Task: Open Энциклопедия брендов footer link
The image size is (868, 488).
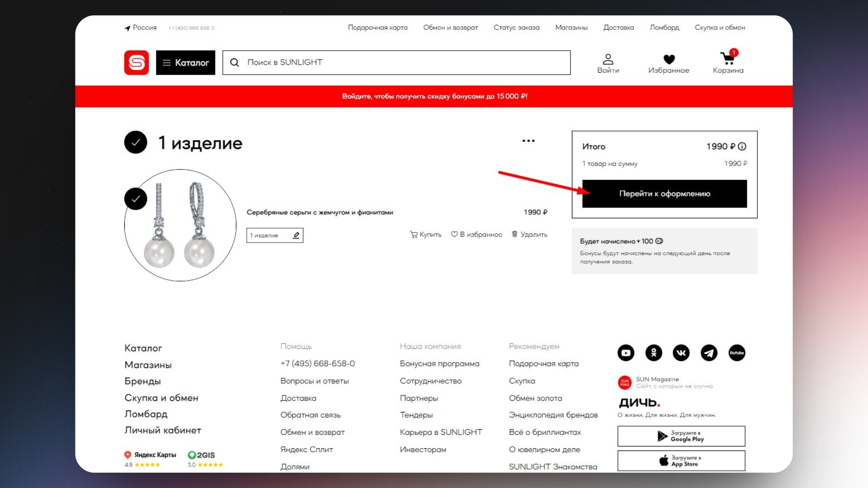Action: tap(553, 415)
